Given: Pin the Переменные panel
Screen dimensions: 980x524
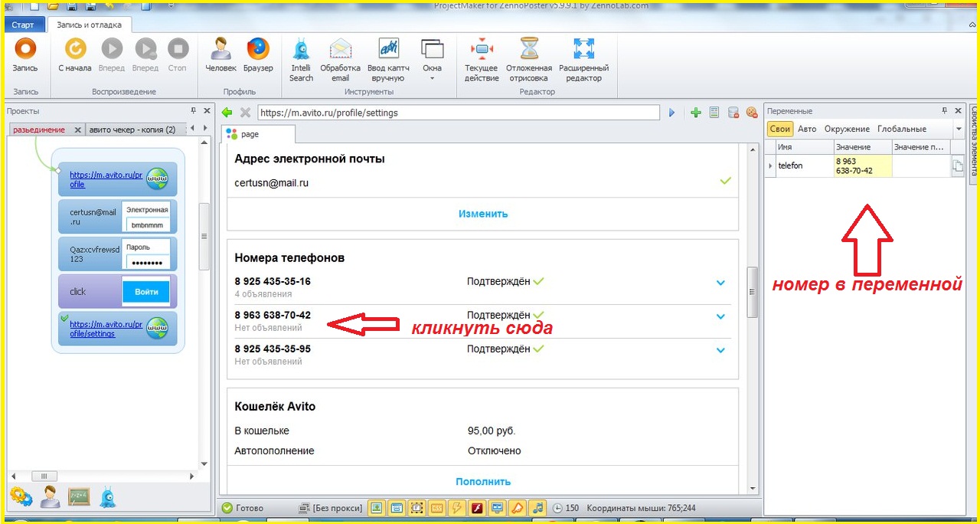Looking at the screenshot, I should [x=944, y=111].
